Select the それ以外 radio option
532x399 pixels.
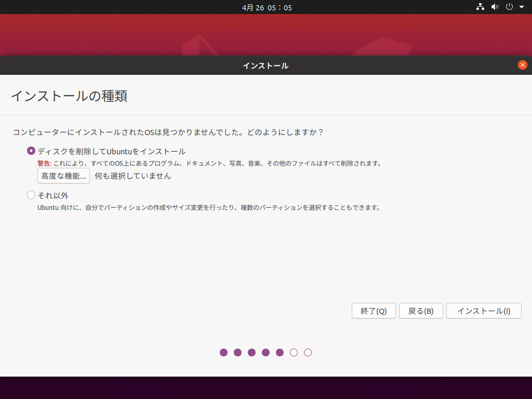tap(31, 195)
